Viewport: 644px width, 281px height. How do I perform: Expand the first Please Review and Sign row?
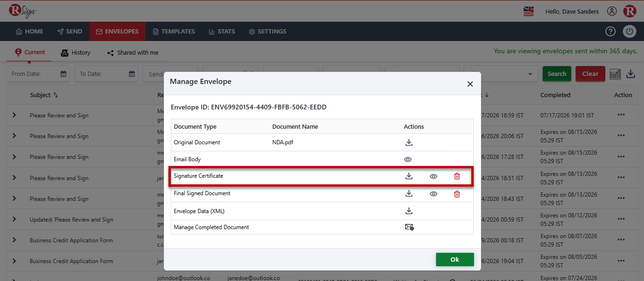pos(14,115)
